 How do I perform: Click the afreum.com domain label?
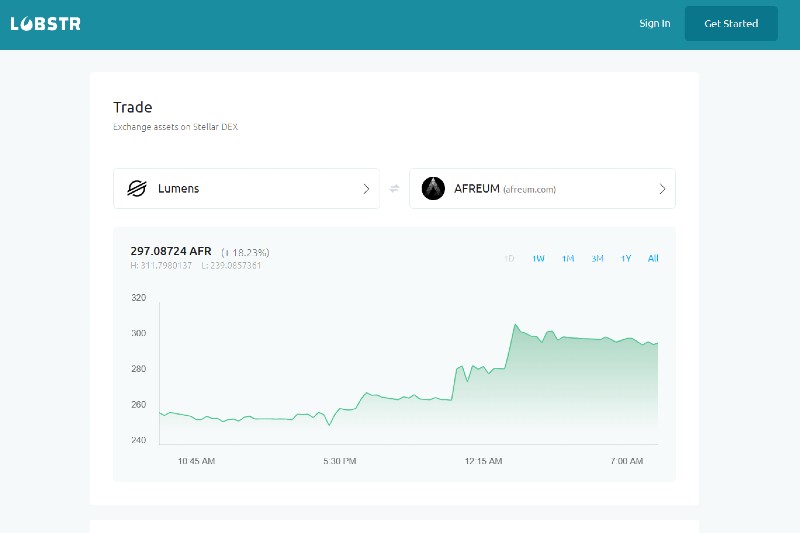530,189
